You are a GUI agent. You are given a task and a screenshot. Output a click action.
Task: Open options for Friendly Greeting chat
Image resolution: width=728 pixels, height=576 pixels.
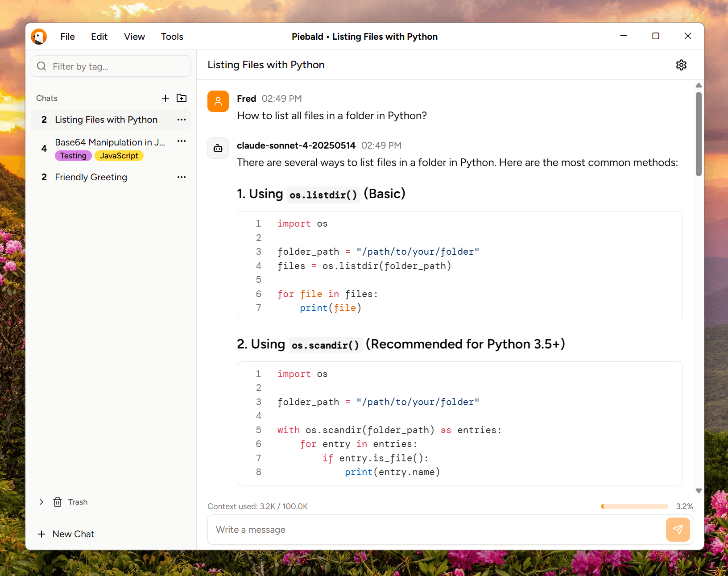(x=182, y=177)
